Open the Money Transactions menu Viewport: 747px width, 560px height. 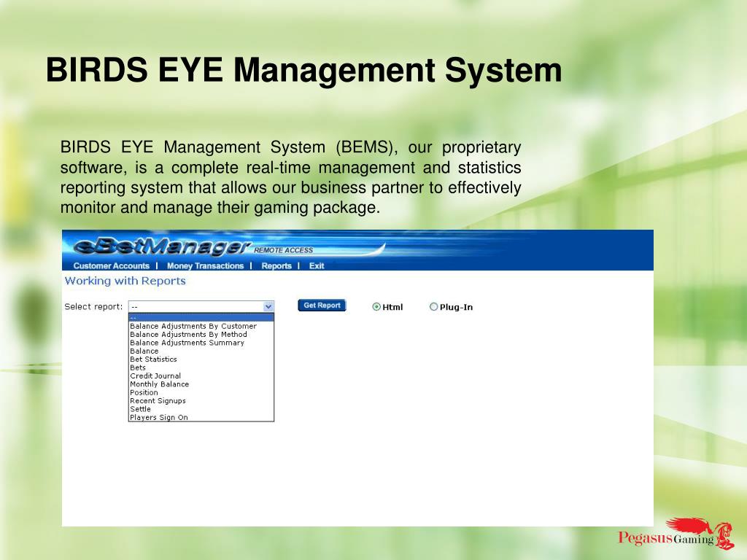click(205, 265)
